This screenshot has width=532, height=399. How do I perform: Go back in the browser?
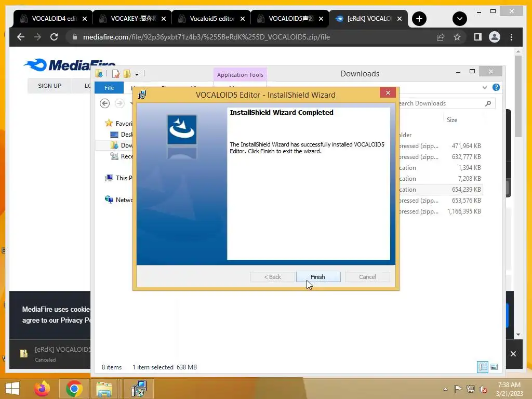click(x=21, y=37)
